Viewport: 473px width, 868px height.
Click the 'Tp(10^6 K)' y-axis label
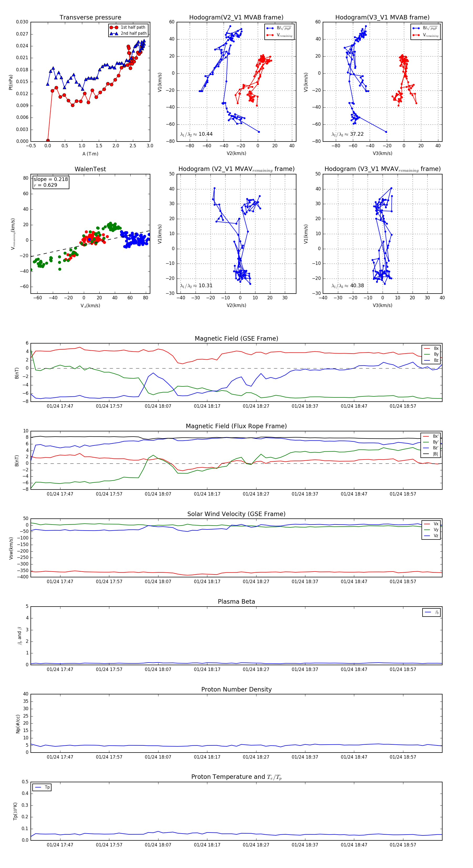point(15,811)
